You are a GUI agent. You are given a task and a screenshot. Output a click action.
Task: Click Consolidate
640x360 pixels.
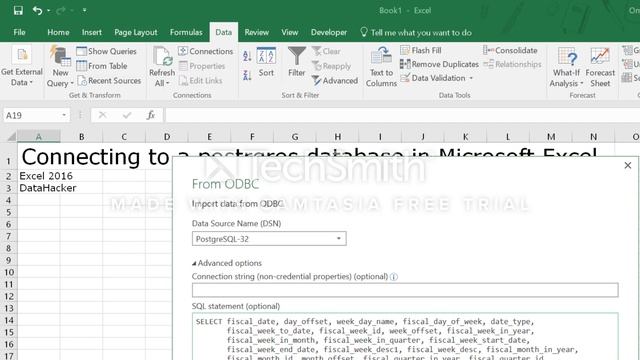[510, 50]
